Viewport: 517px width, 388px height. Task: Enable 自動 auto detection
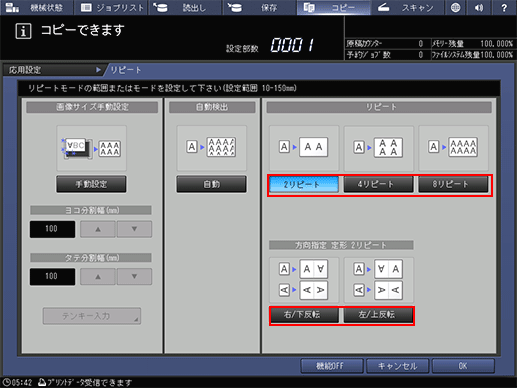[212, 184]
